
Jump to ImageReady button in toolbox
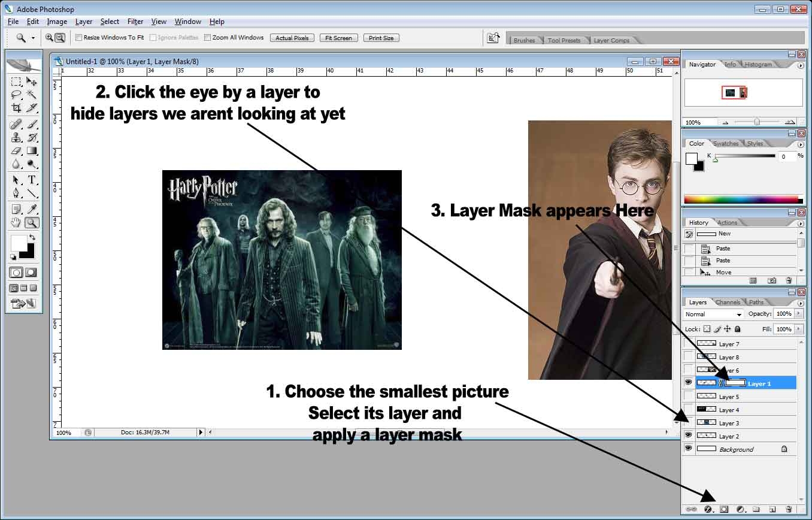tap(24, 304)
